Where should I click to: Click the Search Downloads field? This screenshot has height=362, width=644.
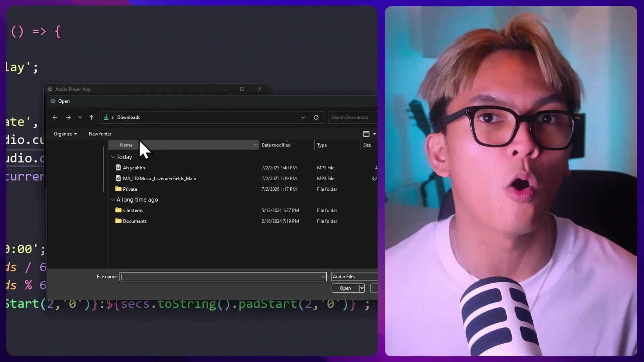353,117
